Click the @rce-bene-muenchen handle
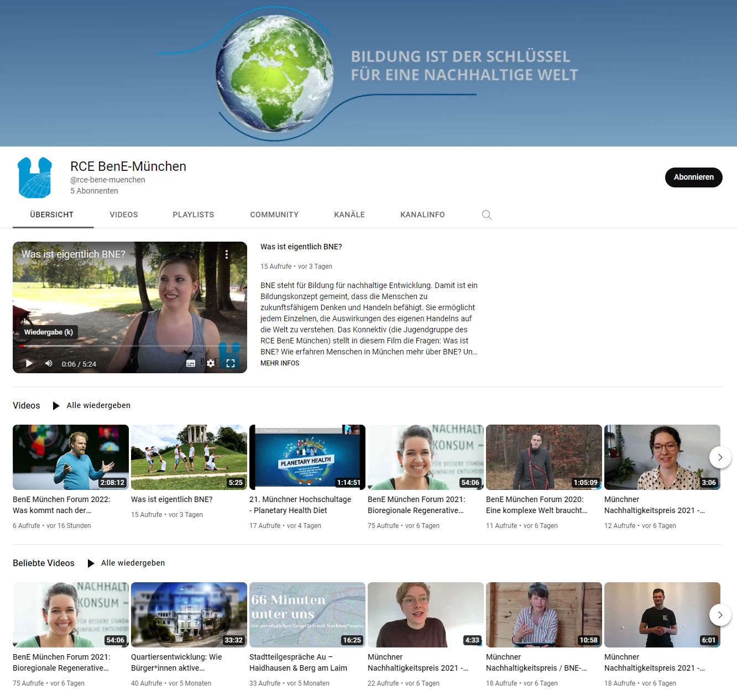The image size is (737, 700). pyautogui.click(x=108, y=180)
